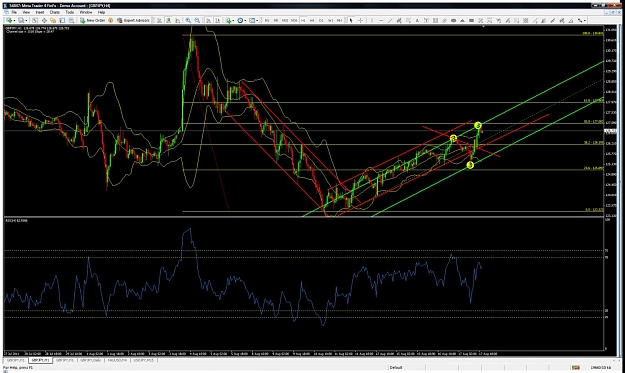
Task: Select the Text tool with letter A
Action: [417, 20]
